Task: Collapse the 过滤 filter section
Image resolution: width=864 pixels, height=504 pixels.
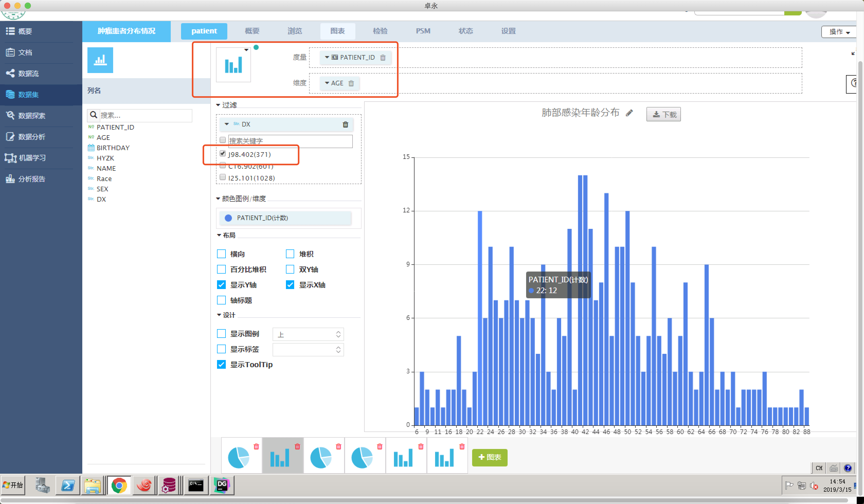Action: pos(218,105)
